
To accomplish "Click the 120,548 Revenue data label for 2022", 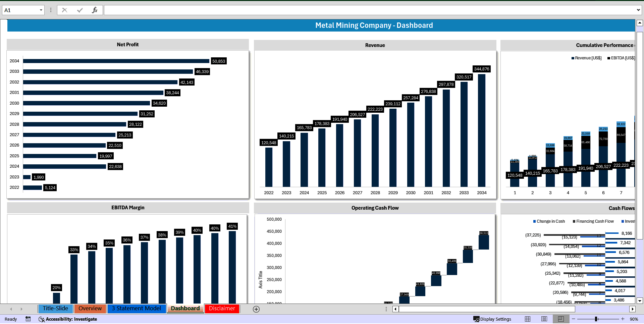I will pyautogui.click(x=269, y=143).
